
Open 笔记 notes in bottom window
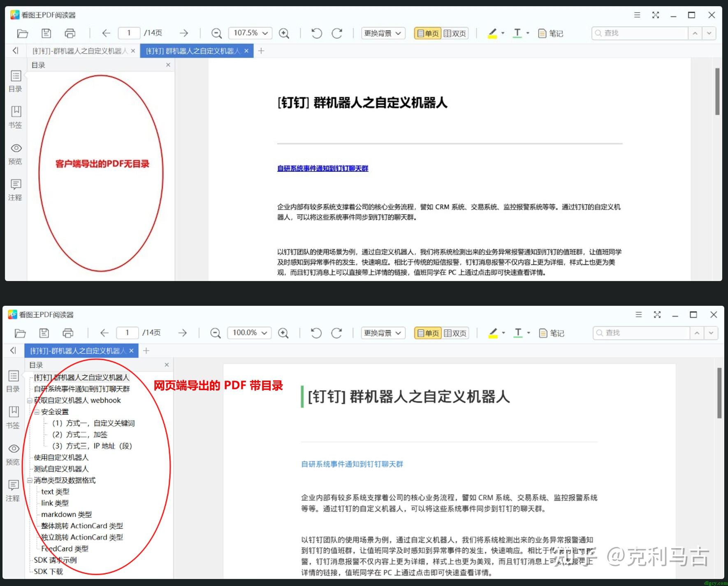coord(552,333)
